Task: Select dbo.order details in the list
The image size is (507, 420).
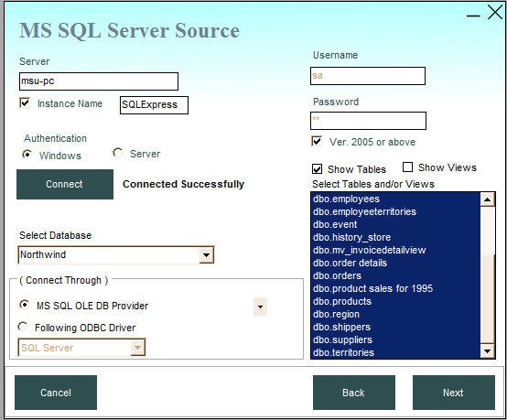Action: click(x=395, y=263)
